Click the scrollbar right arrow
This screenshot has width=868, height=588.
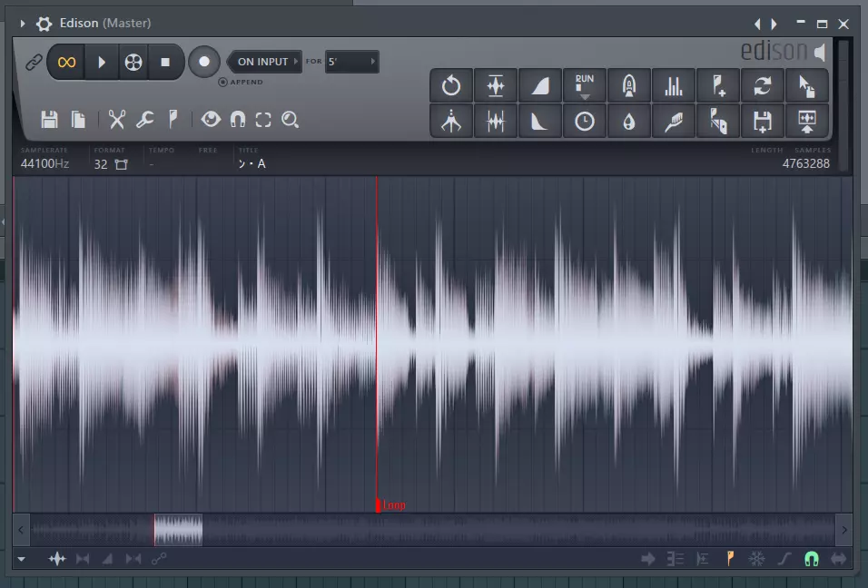[x=844, y=530]
